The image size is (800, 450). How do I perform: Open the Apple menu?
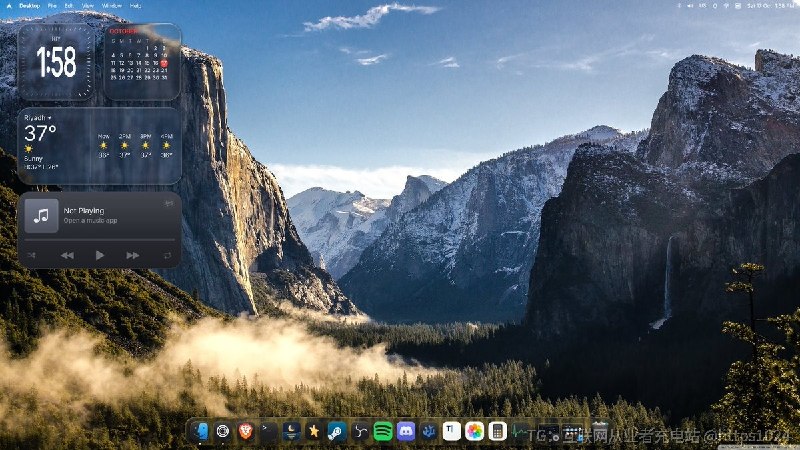(9, 6)
